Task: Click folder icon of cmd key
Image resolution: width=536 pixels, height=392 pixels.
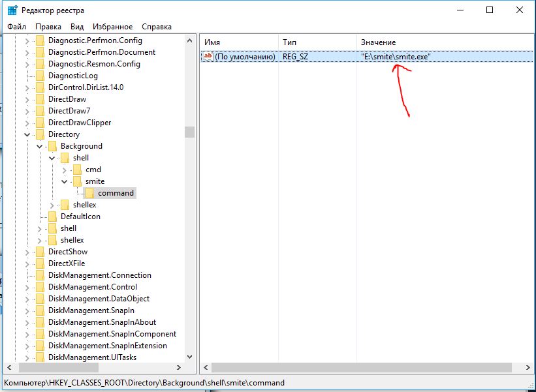Action: pyautogui.click(x=78, y=170)
